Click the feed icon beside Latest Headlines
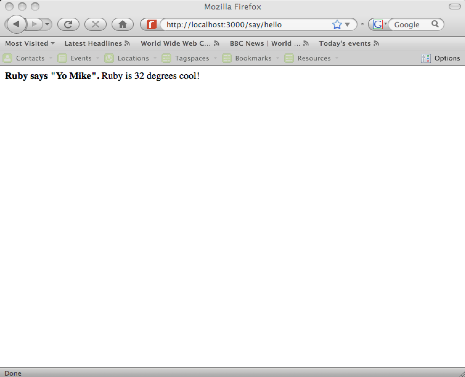 coord(127,43)
